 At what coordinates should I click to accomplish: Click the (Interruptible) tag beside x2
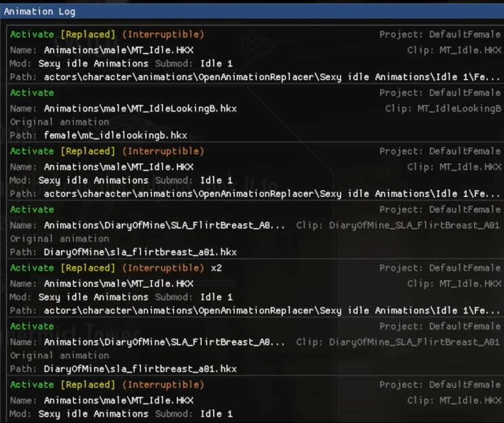point(163,268)
